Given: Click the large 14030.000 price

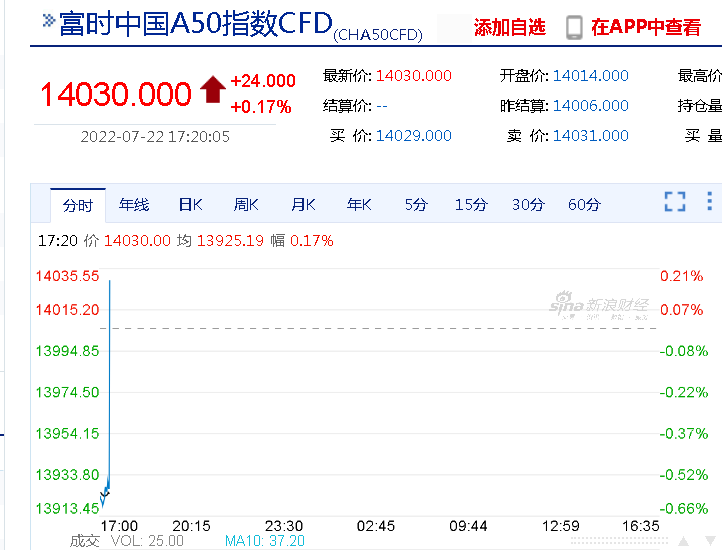Looking at the screenshot, I should click(116, 94).
